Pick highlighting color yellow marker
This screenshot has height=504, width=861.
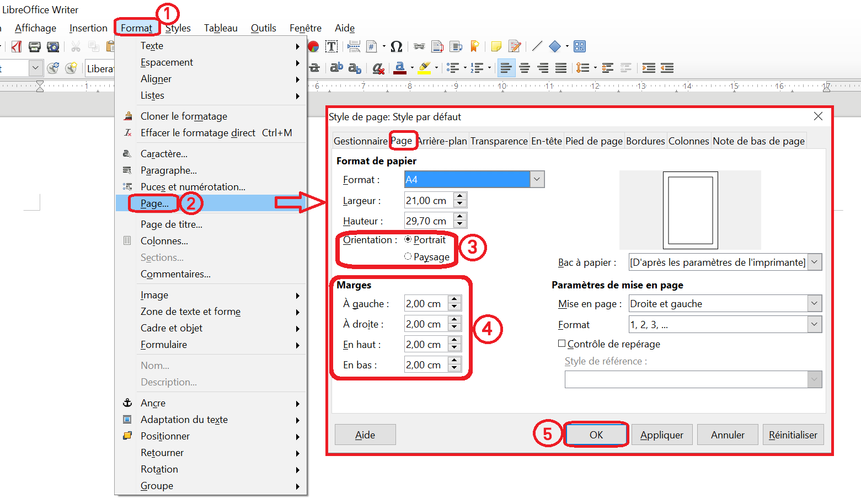[x=424, y=68]
